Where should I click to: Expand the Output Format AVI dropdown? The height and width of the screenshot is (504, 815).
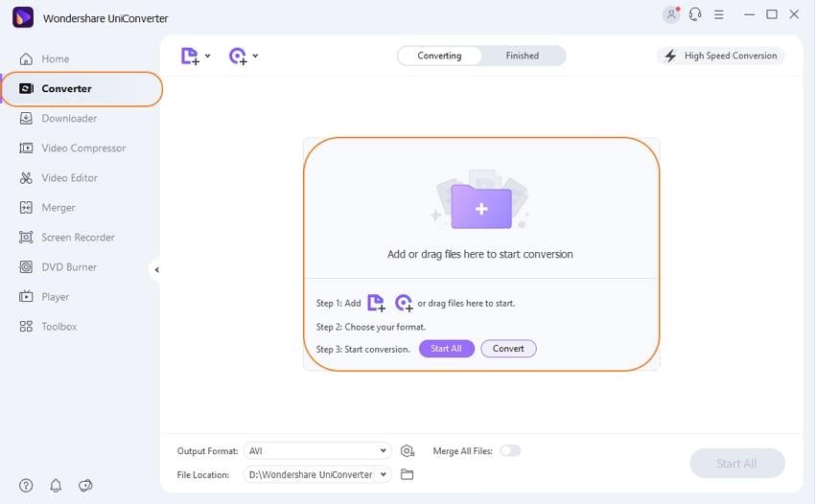[x=317, y=450]
